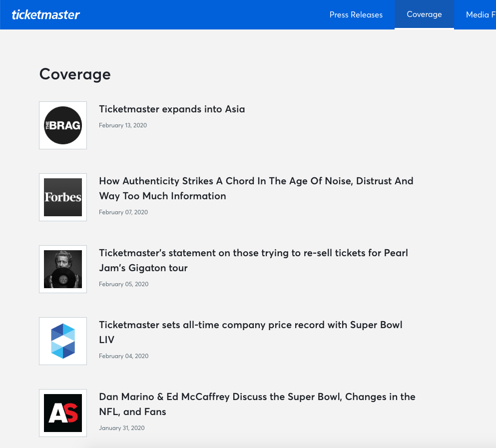The width and height of the screenshot is (496, 448).
Task: Select the Coverage tab
Action: coord(424,14)
